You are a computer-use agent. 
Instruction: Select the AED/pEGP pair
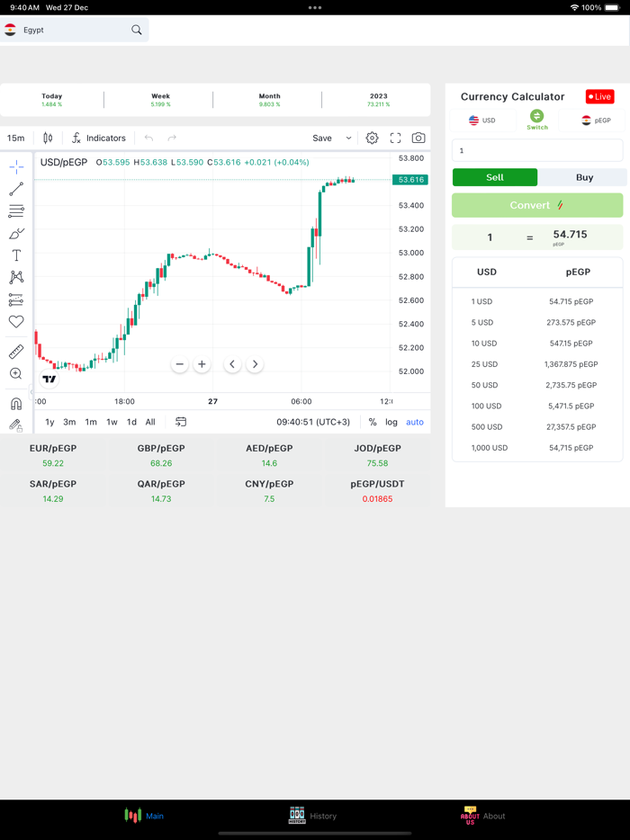tap(269, 455)
